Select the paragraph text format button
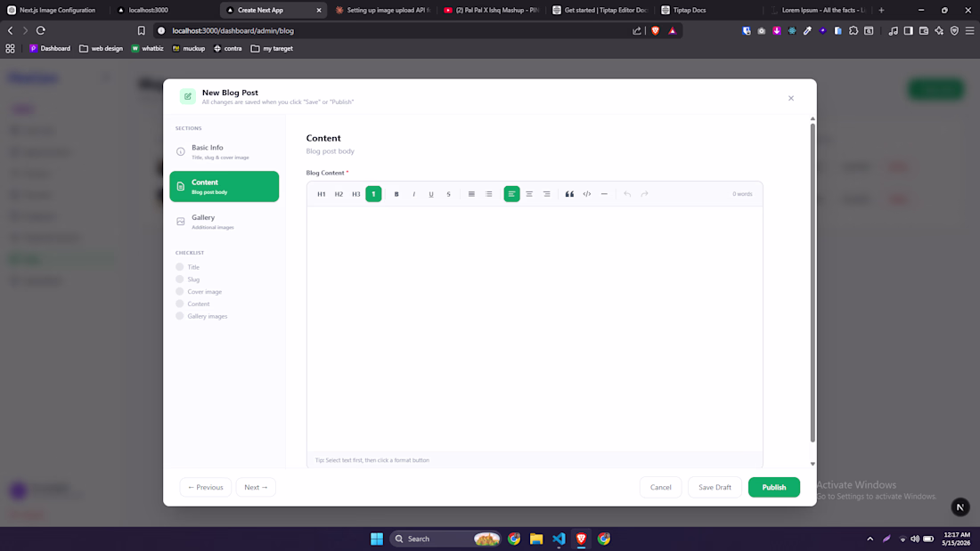This screenshot has height=551, width=980. click(374, 194)
